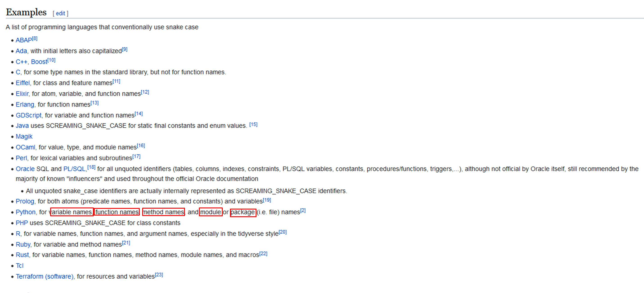Go to the Erlang link
This screenshot has width=644, height=293.
coord(25,104)
